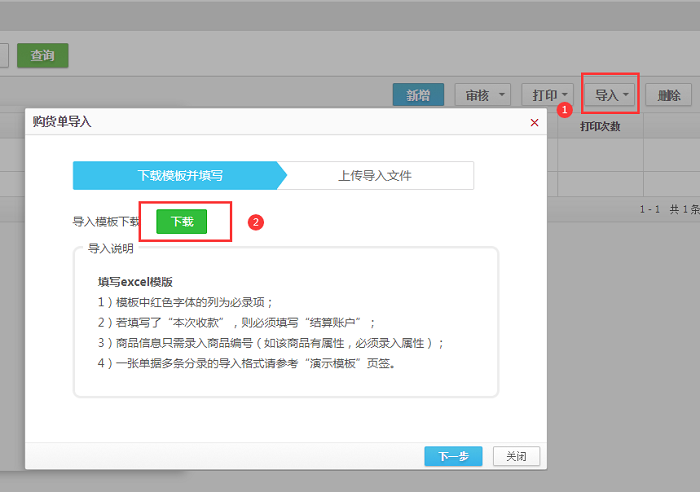This screenshot has width=700, height=492.
Task: Click the 新增 button
Action: coord(418,95)
